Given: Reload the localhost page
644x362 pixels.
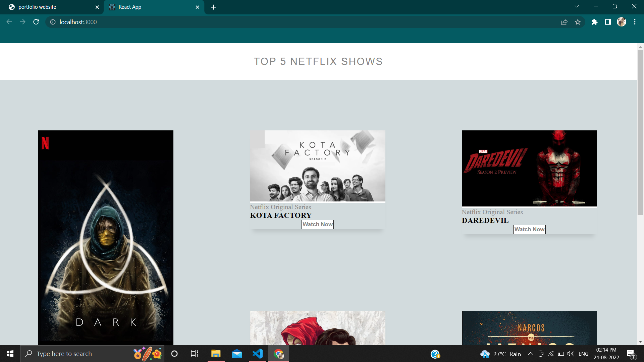Looking at the screenshot, I should [x=36, y=22].
